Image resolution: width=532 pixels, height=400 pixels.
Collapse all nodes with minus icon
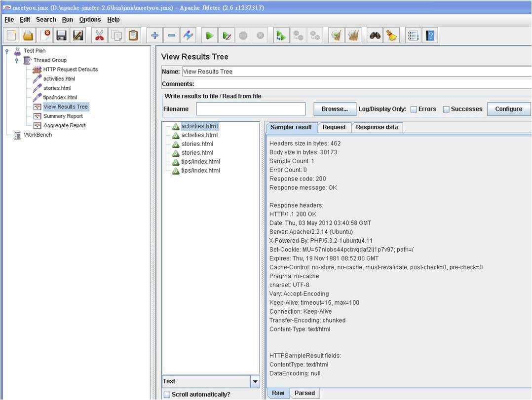pyautogui.click(x=171, y=35)
